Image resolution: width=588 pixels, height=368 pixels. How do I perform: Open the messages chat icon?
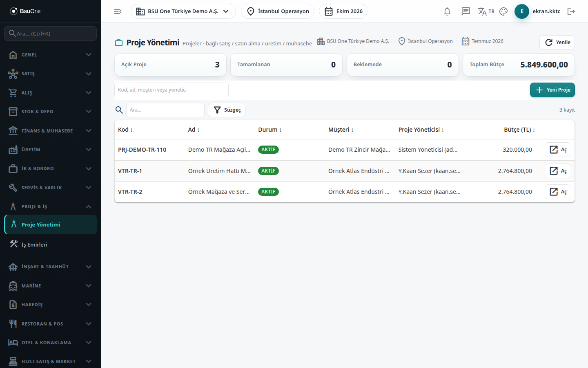click(x=466, y=11)
